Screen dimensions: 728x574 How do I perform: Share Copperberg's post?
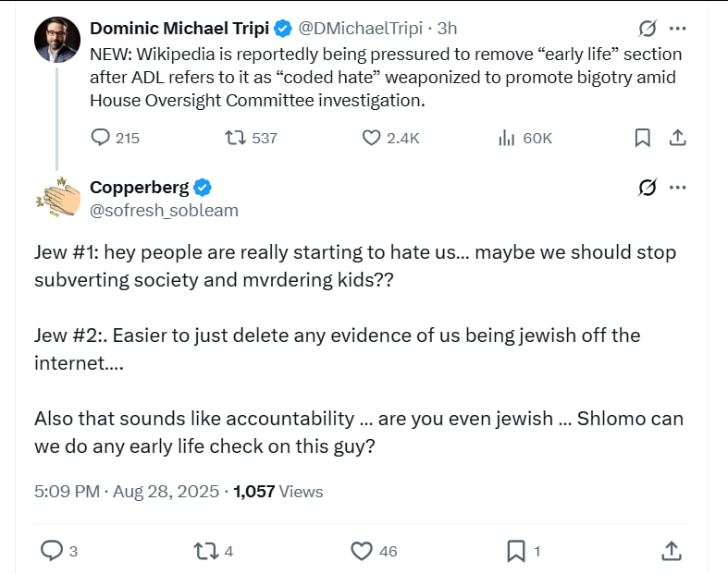(671, 551)
